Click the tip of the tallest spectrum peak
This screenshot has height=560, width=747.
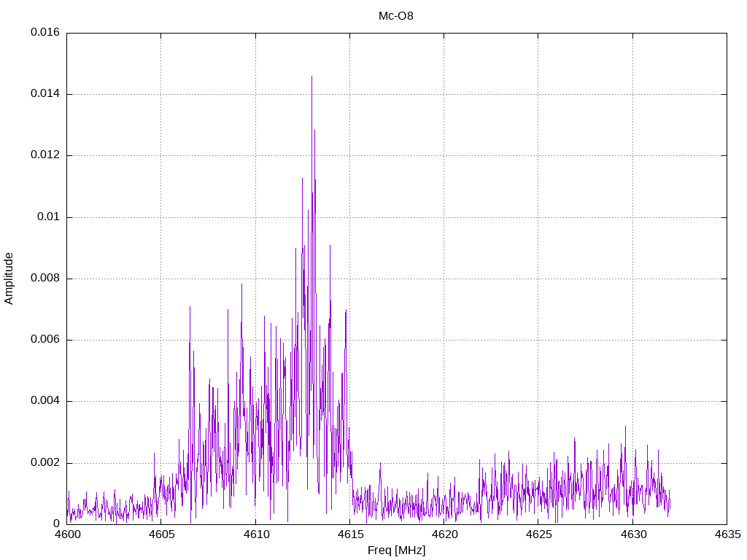coord(311,76)
